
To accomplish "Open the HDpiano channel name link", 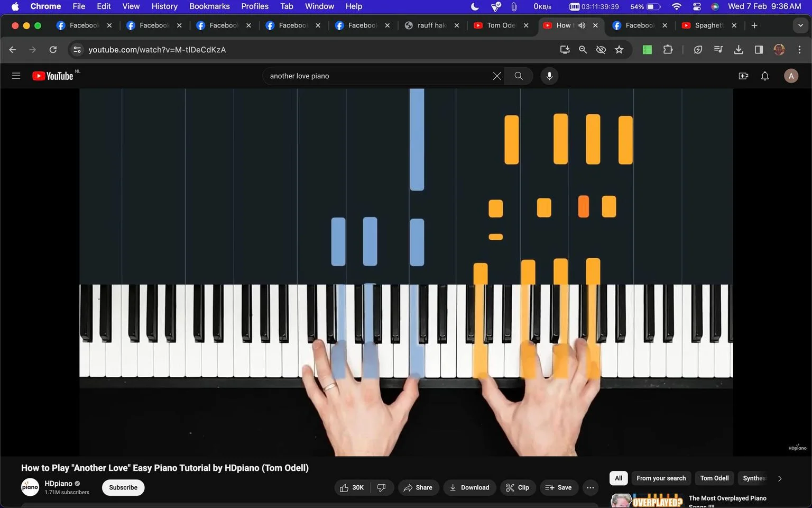I will coord(58,483).
